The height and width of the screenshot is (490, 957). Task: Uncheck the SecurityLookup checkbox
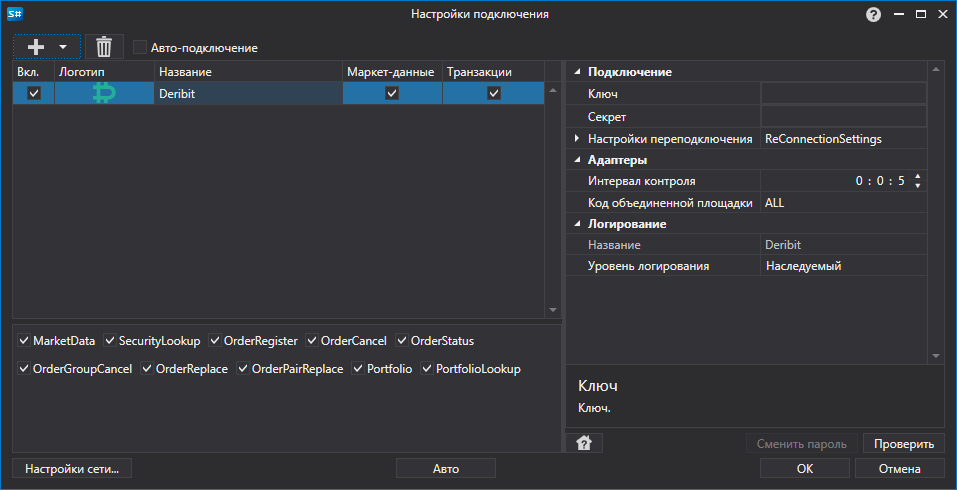(110, 340)
